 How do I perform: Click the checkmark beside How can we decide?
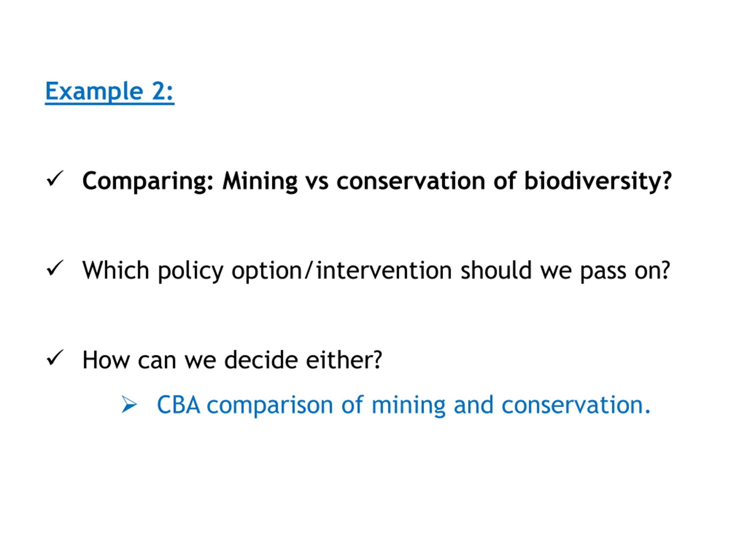pos(55,358)
